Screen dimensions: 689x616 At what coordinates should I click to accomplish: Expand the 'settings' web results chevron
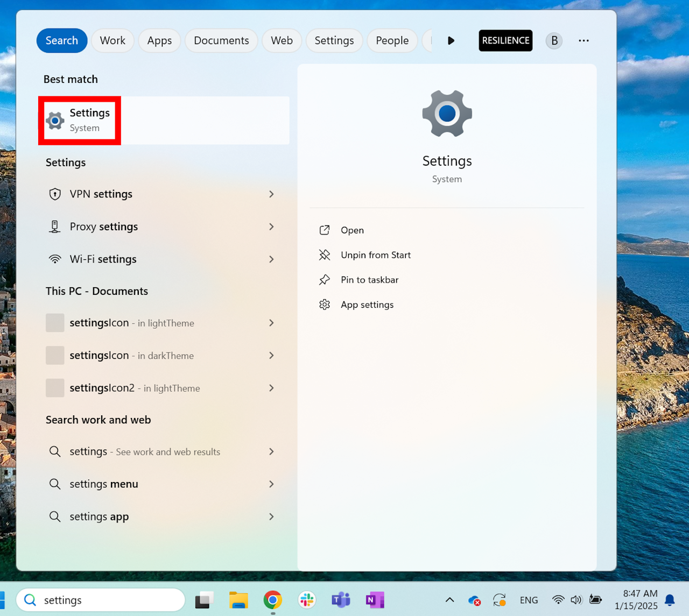coord(271,451)
